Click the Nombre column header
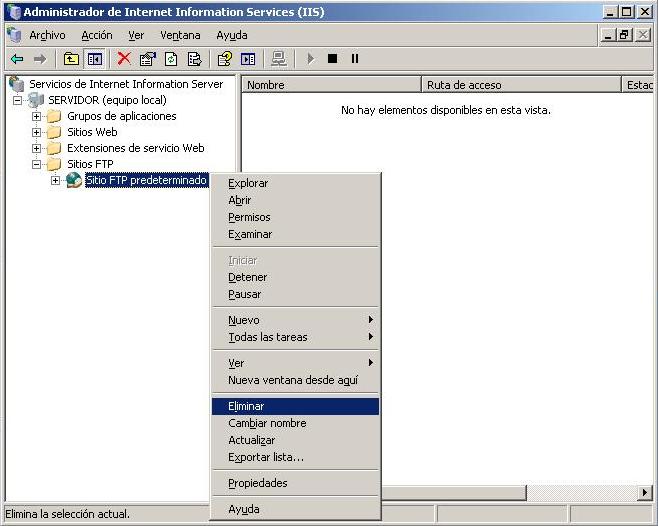This screenshot has width=658, height=526. pos(330,85)
